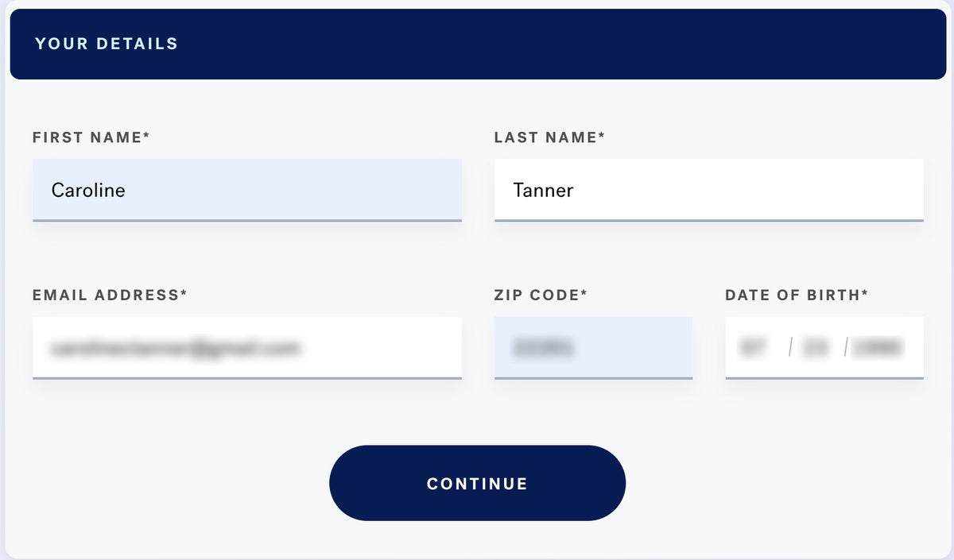Click the month part of Date of Birth
Image resolution: width=954 pixels, height=560 pixels.
pyautogui.click(x=752, y=347)
